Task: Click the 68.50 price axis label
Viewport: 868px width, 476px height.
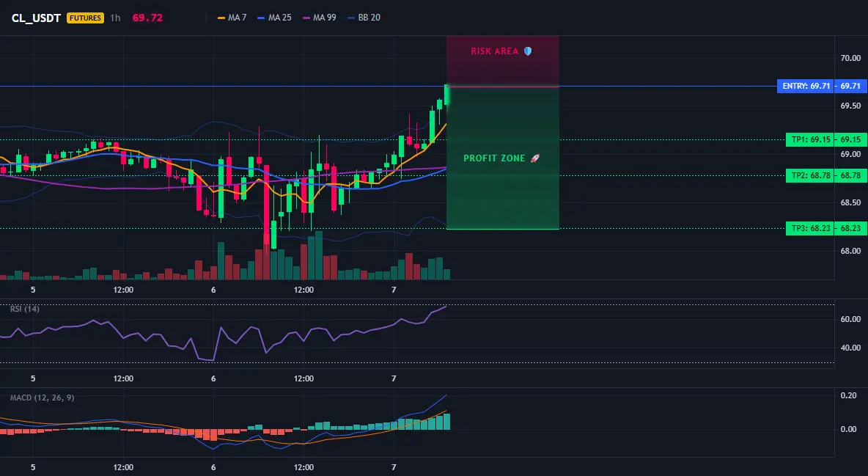Action: [850, 203]
